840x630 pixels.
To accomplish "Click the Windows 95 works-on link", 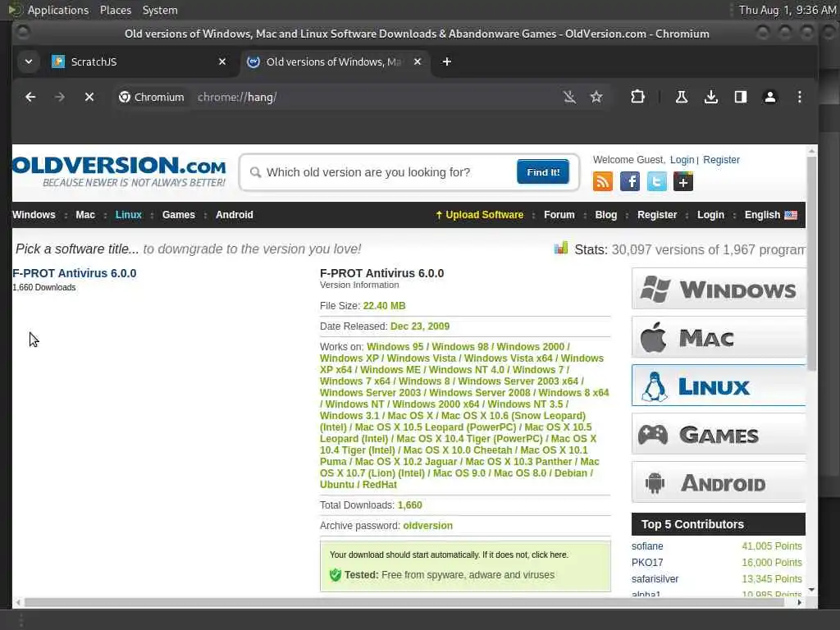I will [x=395, y=347].
